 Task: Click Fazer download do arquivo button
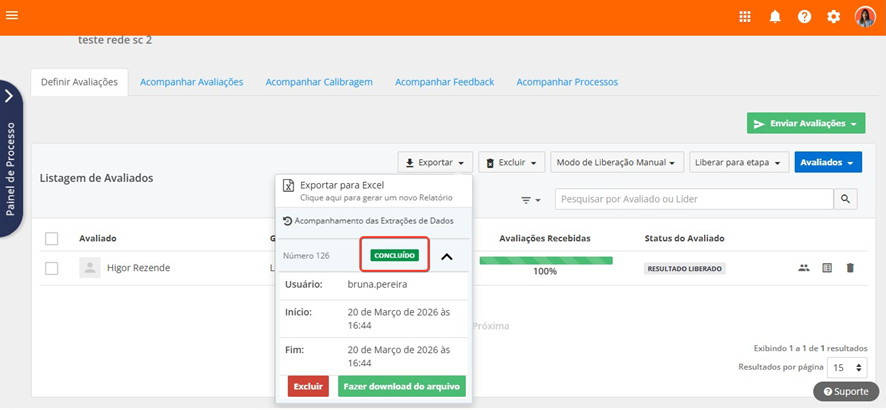(x=401, y=386)
